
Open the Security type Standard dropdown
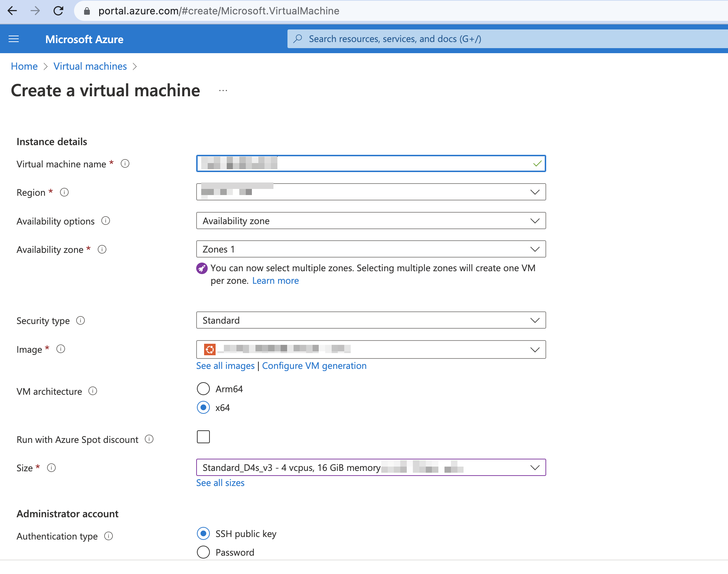[x=371, y=320]
